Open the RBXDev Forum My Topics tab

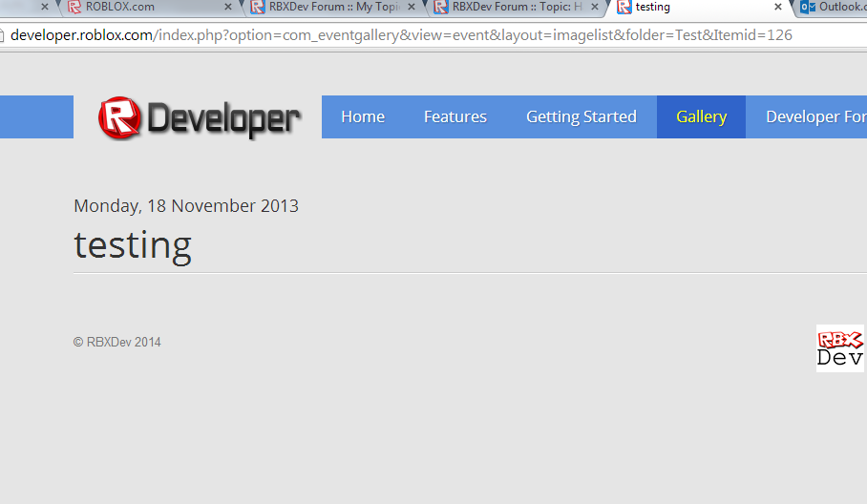tap(331, 8)
